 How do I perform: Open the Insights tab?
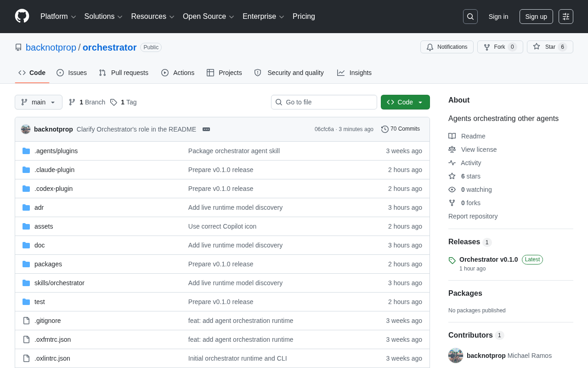[x=354, y=73]
